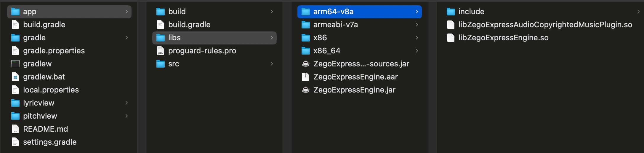Image resolution: width=644 pixels, height=153 pixels.
Task: Expand the x86_64 folder chevron
Action: point(417,51)
